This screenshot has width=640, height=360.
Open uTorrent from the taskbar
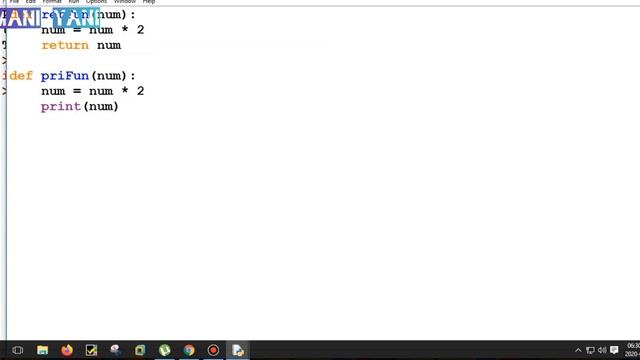coord(164,350)
